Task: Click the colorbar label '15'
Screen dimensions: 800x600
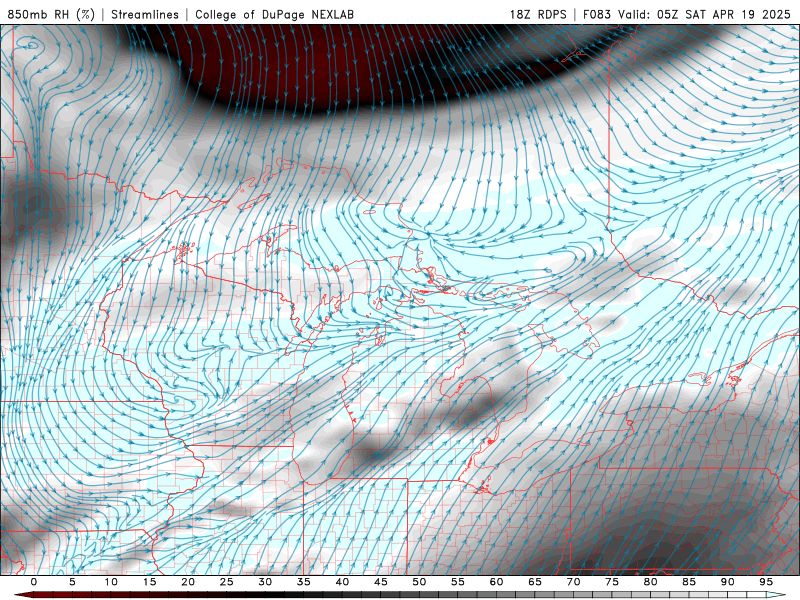Action: coord(149,582)
